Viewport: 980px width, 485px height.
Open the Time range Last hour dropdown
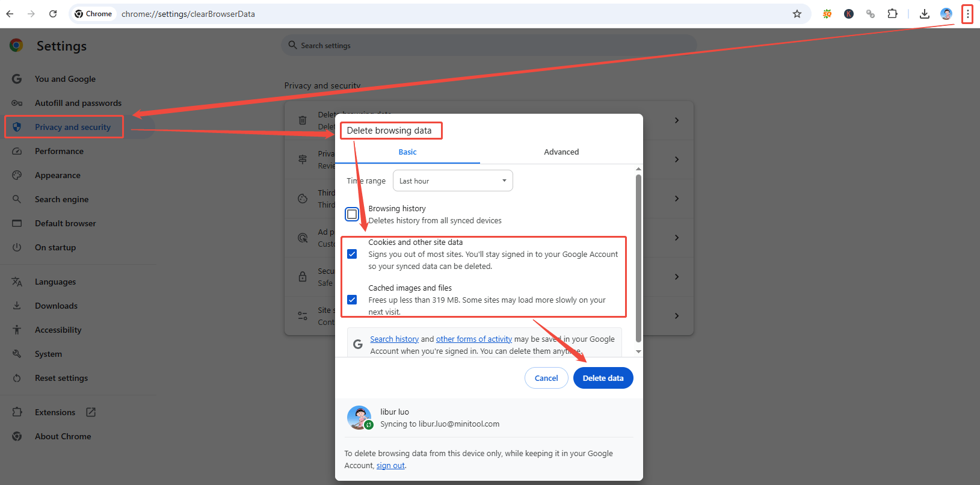[x=452, y=181]
